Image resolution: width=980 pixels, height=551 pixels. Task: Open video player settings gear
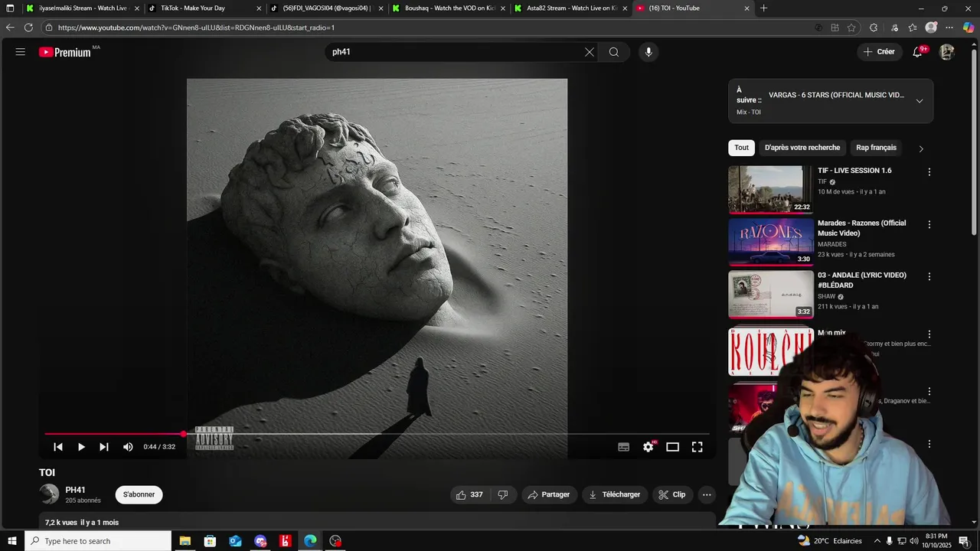click(648, 447)
